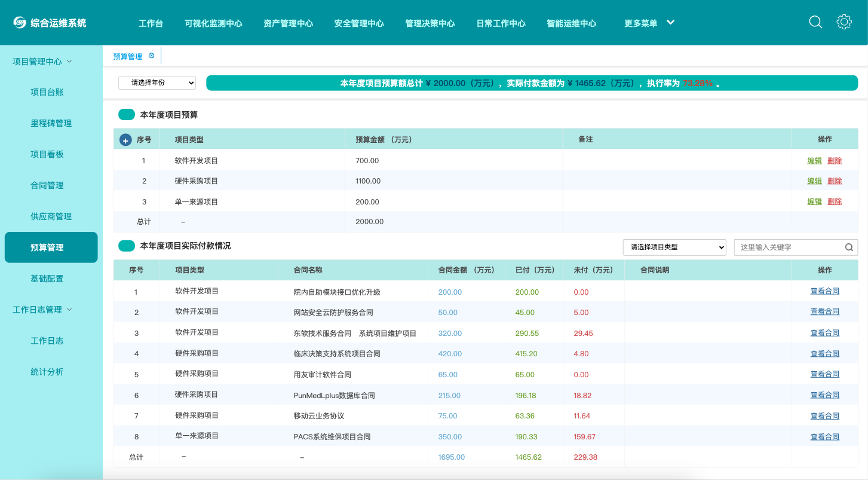Screen dimensions: 868x480
Task: Add a new budget row with plus icon
Action: [x=125, y=140]
